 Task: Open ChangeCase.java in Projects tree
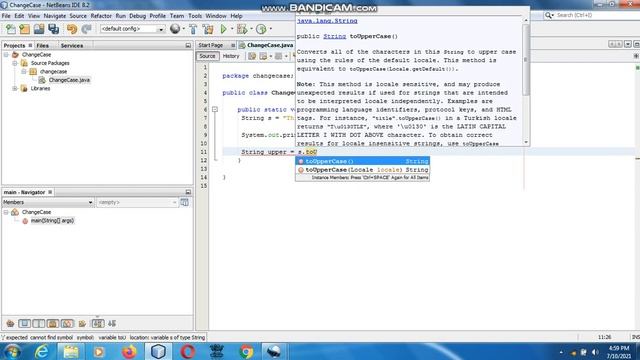click(69, 80)
